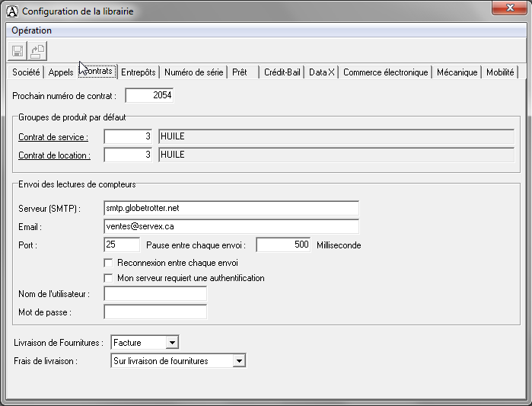Select the Entrepôts tab
This screenshot has height=406, width=532.
[x=139, y=72]
